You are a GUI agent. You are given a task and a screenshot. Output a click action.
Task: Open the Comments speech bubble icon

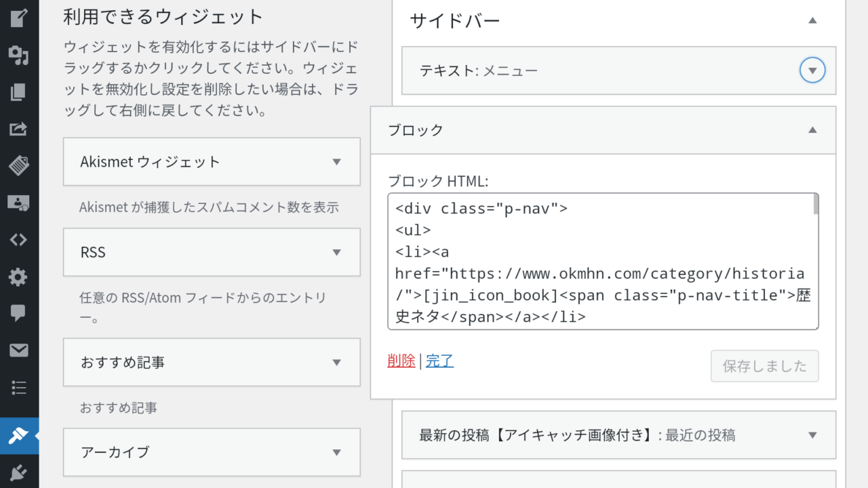(18, 313)
